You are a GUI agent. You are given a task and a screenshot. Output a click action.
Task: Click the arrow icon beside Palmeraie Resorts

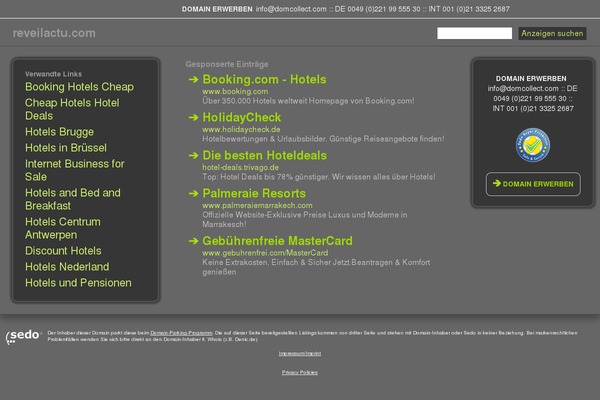click(194, 193)
